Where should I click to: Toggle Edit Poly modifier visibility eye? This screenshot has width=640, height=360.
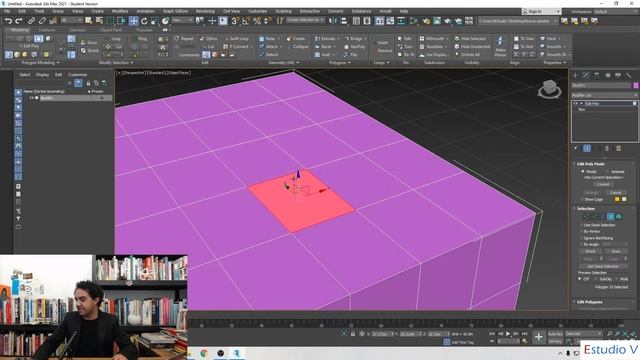tap(576, 104)
